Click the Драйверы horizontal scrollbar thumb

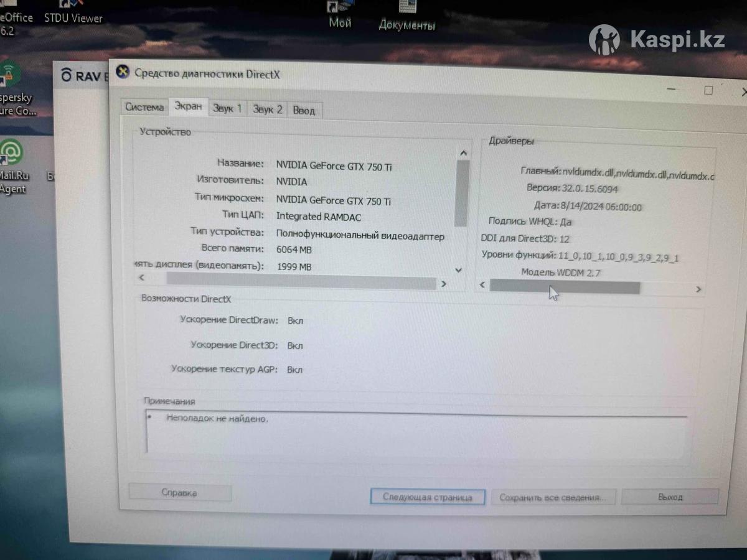point(564,287)
